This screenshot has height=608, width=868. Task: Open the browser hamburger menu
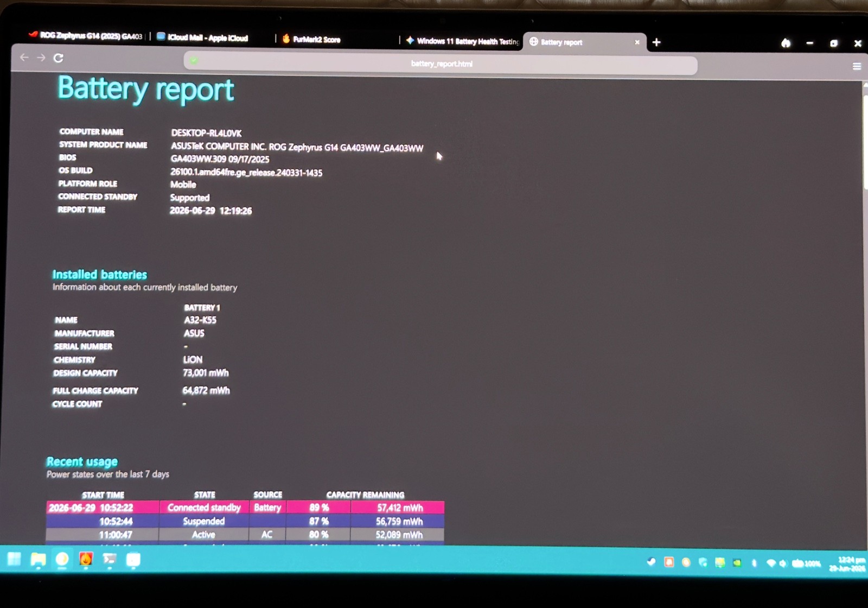[x=857, y=66]
